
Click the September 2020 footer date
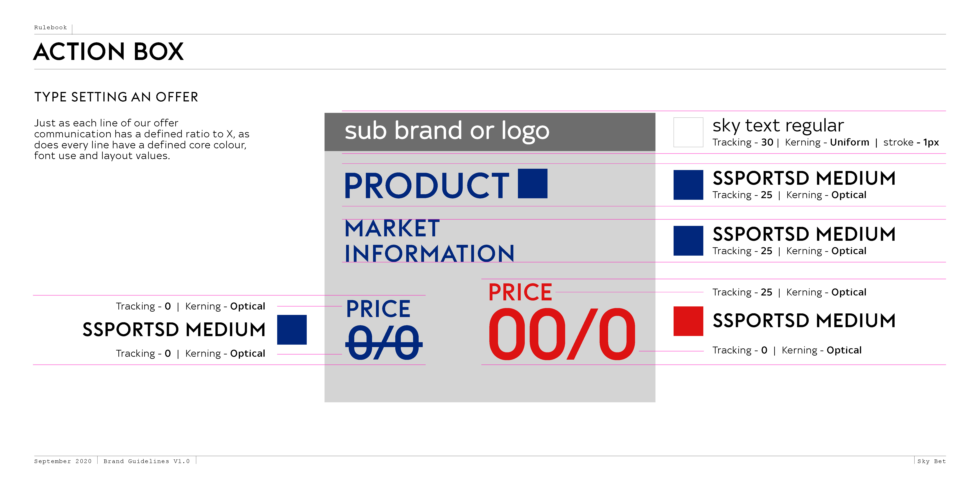click(63, 461)
